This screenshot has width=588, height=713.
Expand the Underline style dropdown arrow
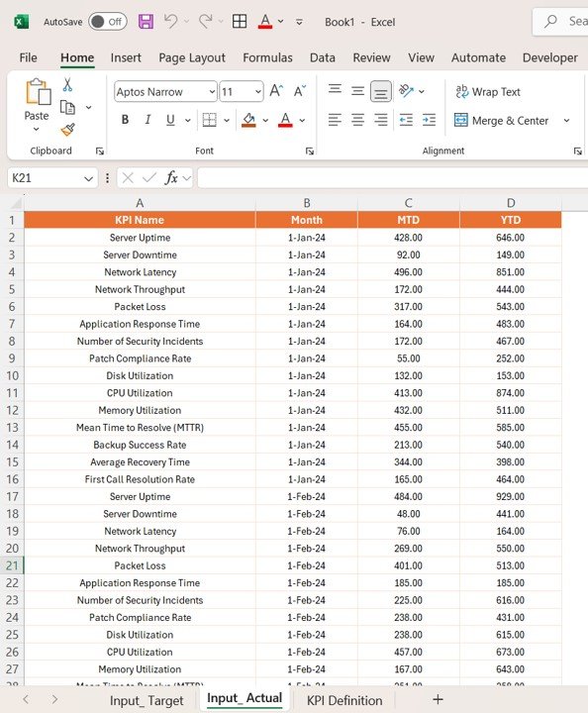tap(188, 120)
